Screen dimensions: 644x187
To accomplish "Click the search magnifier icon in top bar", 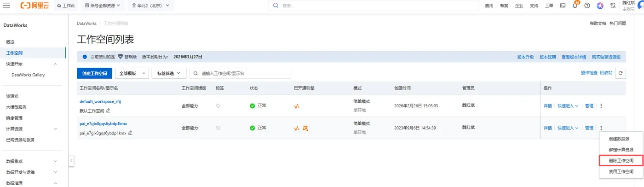I will pos(276,6).
